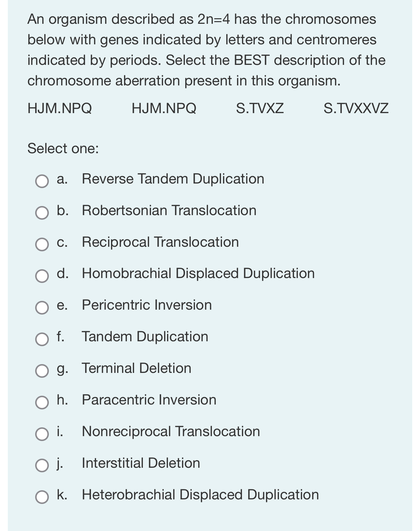Click the chromosome sequence S.TVXZ
The height and width of the screenshot is (531, 420).
pos(260,109)
